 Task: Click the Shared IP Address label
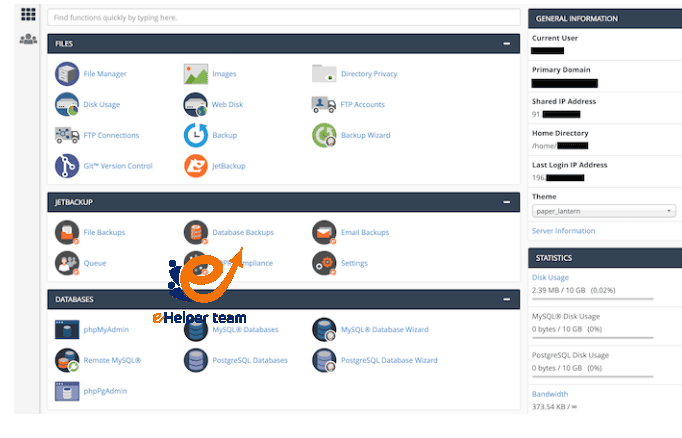[x=564, y=101]
